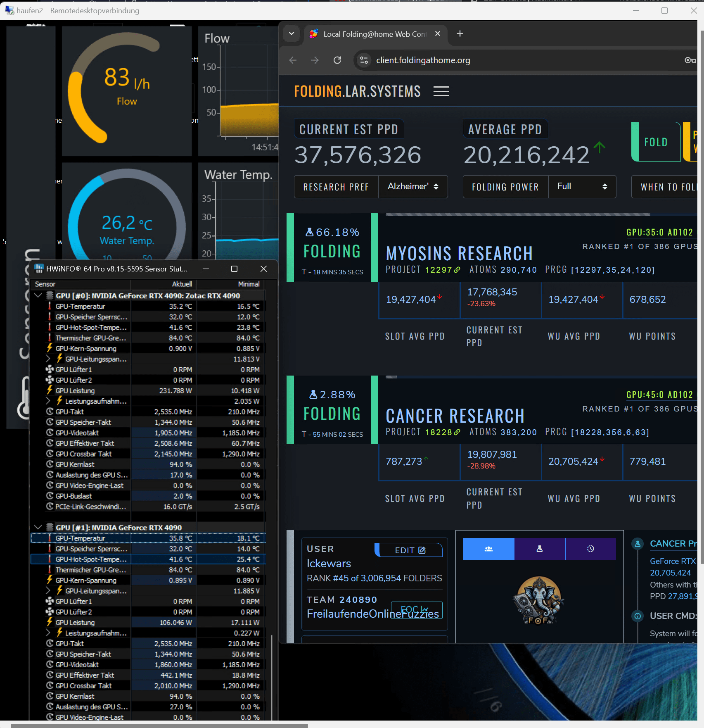
Task: Select the Local Folding@home Web Control tab
Action: pyautogui.click(x=375, y=34)
